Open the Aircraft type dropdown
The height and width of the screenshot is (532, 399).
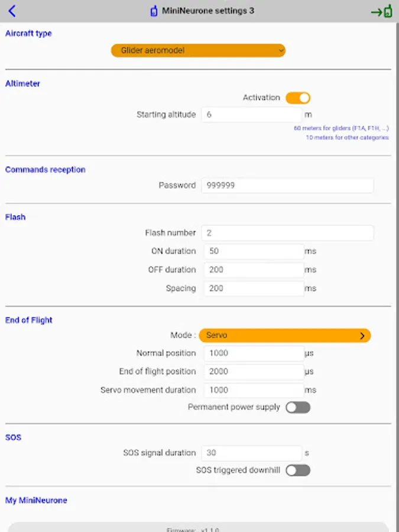click(x=198, y=51)
